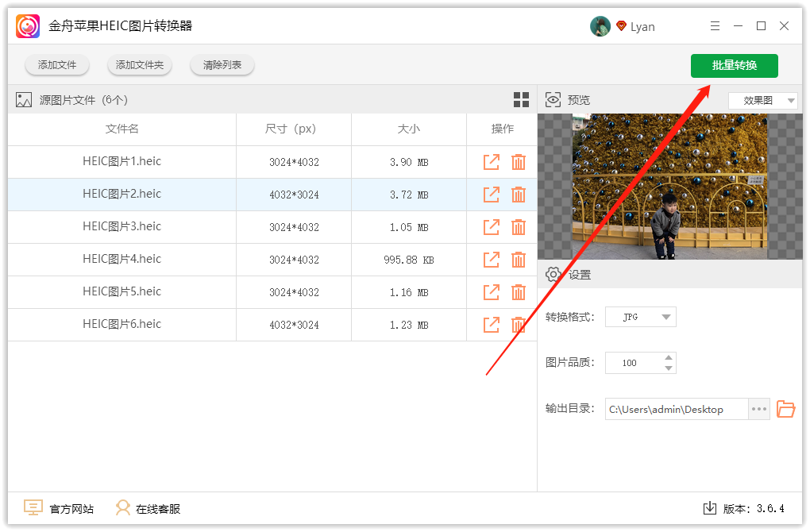Image resolution: width=810 pixels, height=532 pixels.
Task: Click the 尺寸 (px) column header
Action: click(x=293, y=129)
